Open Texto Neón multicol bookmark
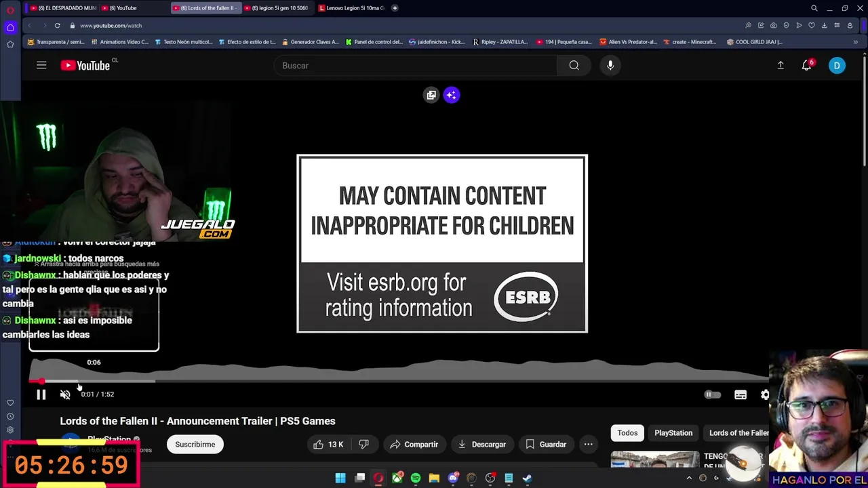The width and height of the screenshot is (868, 488). (x=183, y=42)
